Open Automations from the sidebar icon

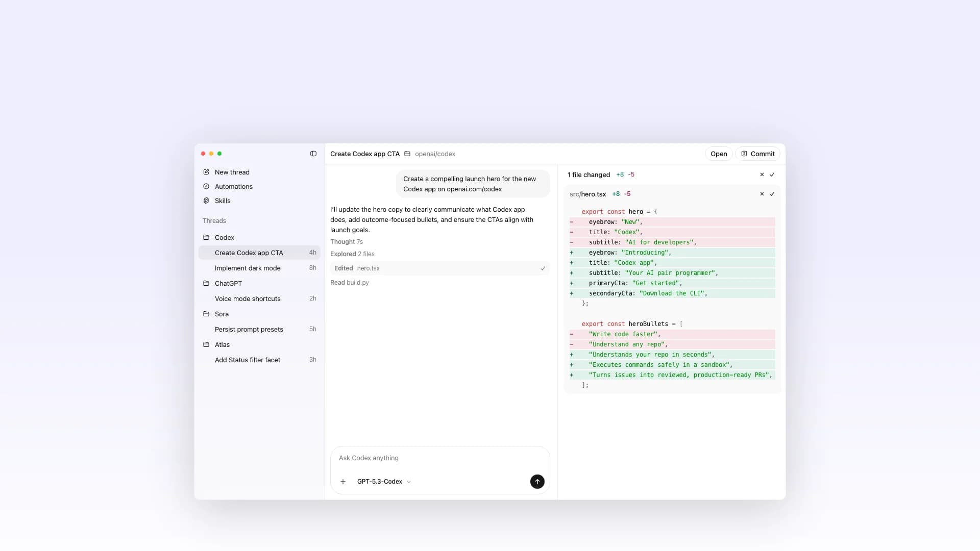coord(206,186)
